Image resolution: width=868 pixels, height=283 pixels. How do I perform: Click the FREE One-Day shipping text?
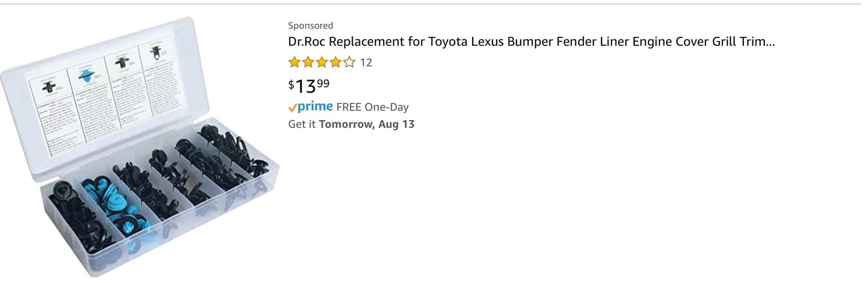(x=372, y=107)
